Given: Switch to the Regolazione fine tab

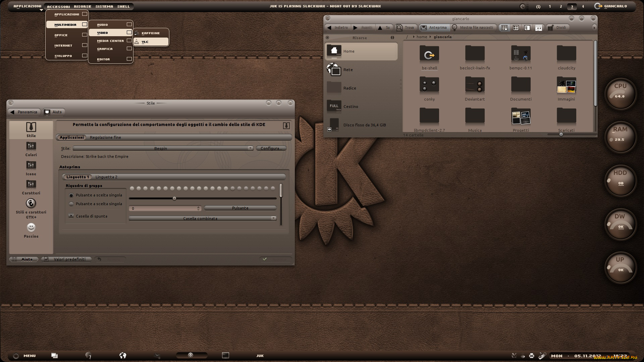Looking at the screenshot, I should pyautogui.click(x=105, y=137).
